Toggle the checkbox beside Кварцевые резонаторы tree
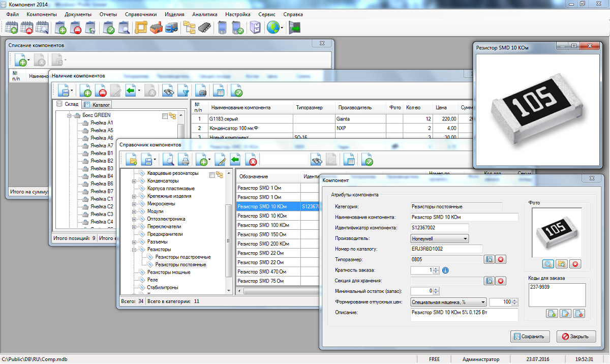This screenshot has height=364, width=610. [212, 175]
